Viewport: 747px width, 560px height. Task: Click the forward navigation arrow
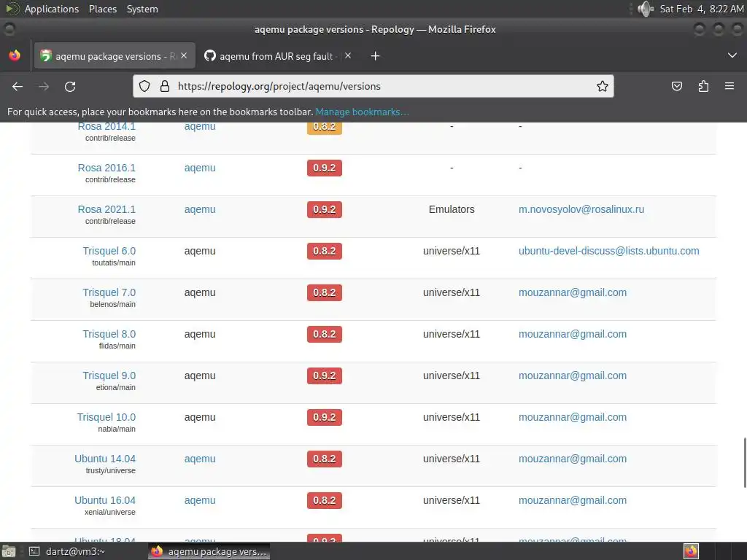click(44, 86)
